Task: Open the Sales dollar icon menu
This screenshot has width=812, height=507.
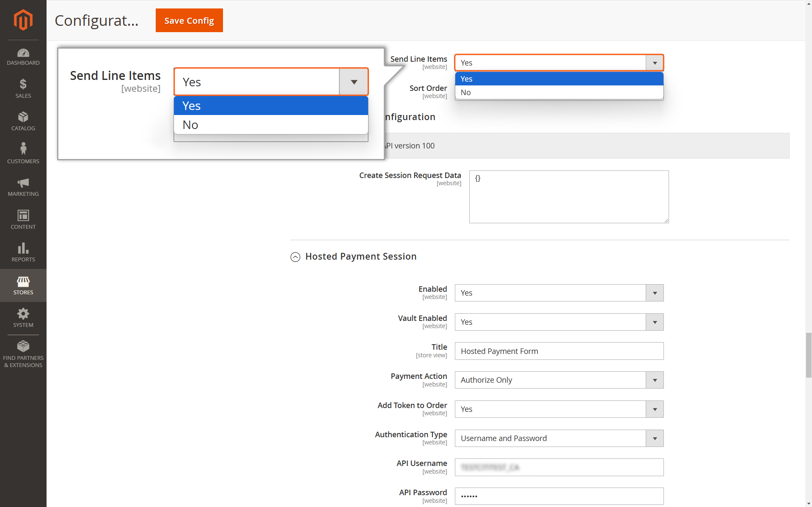Action: [23, 89]
